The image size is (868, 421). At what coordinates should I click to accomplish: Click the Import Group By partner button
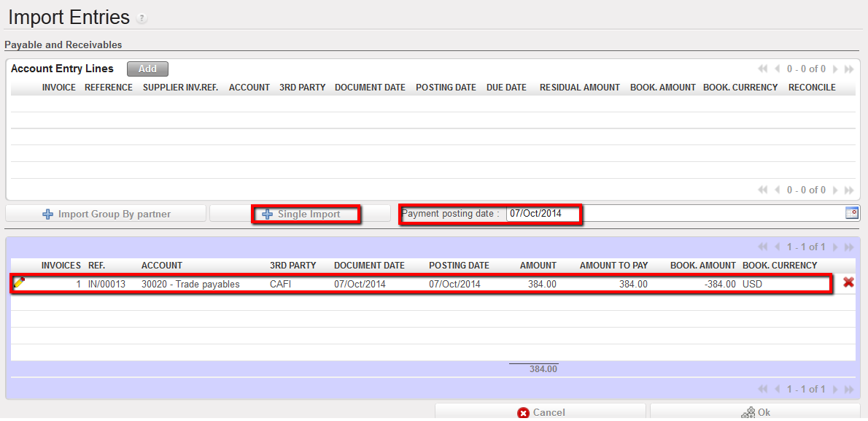tap(106, 214)
